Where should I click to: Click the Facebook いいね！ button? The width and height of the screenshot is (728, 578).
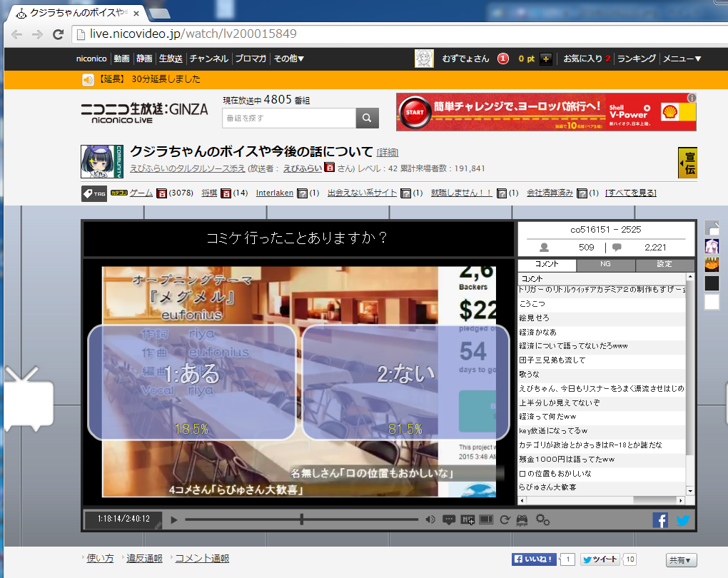(x=534, y=559)
